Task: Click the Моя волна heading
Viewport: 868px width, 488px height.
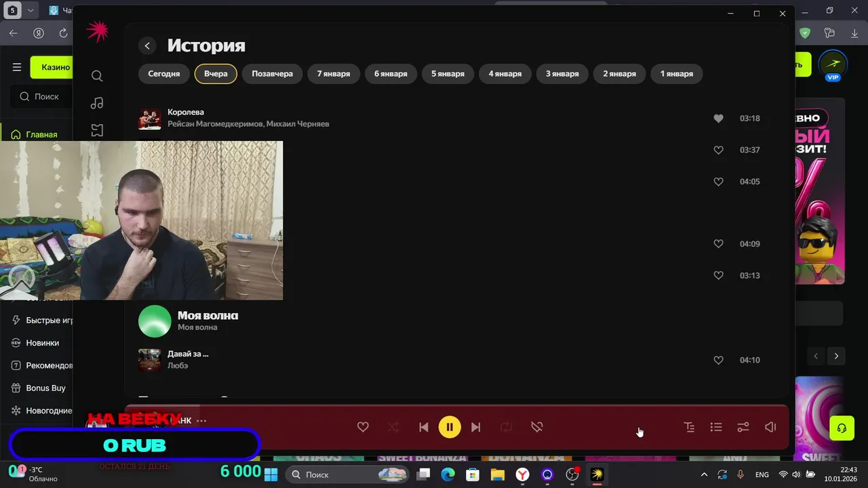Action: [x=208, y=315]
